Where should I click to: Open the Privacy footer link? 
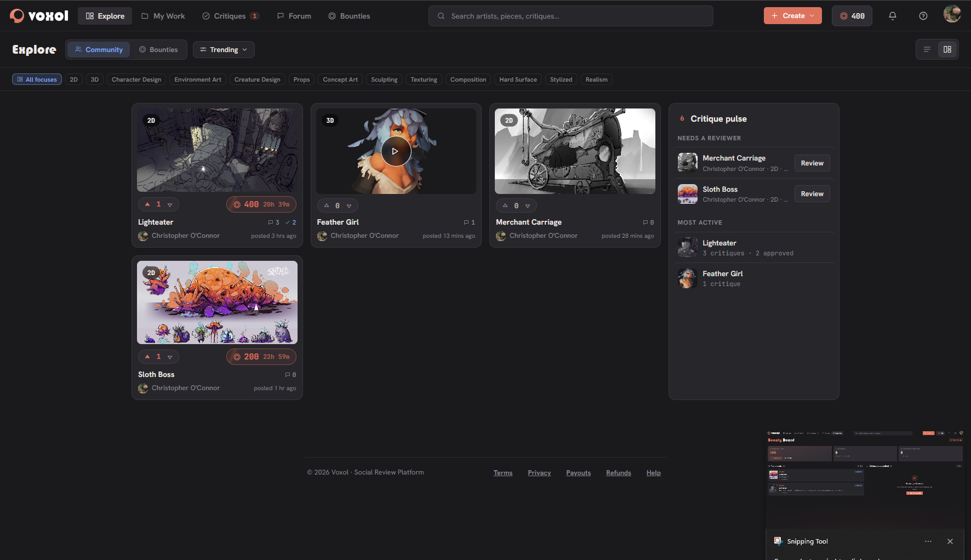[539, 473]
